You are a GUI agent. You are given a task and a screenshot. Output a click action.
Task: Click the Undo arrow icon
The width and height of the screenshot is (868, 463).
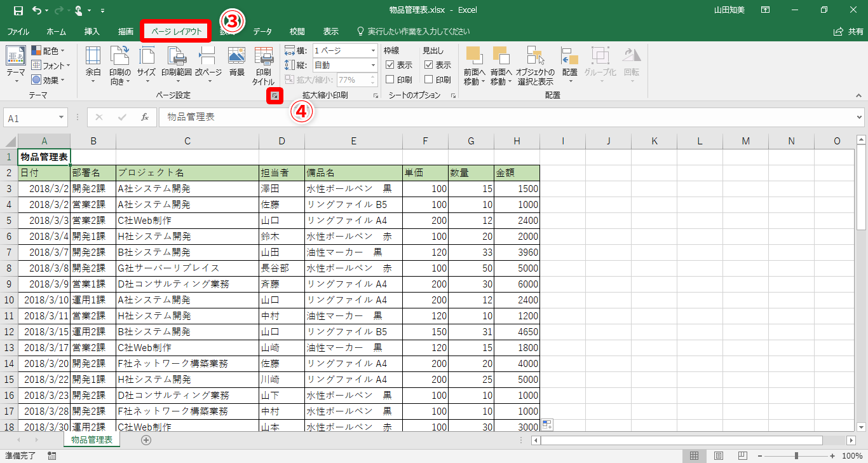[x=36, y=10]
